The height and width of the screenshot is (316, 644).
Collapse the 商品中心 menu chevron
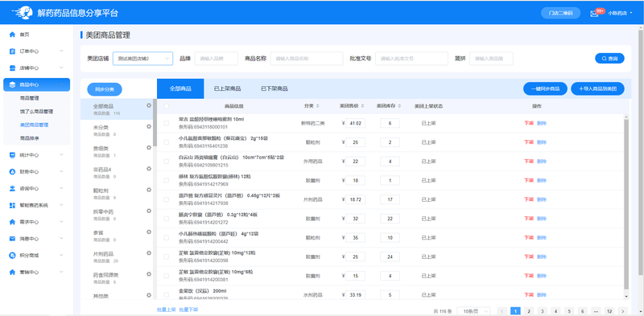(61, 84)
